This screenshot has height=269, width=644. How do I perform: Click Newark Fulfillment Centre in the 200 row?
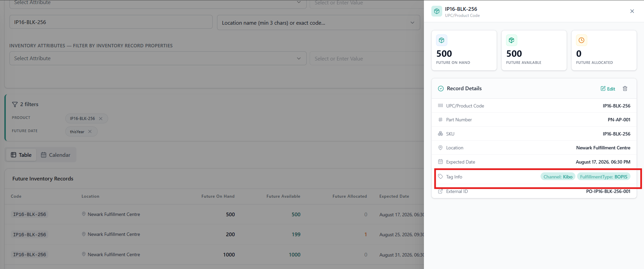pyautogui.click(x=114, y=234)
